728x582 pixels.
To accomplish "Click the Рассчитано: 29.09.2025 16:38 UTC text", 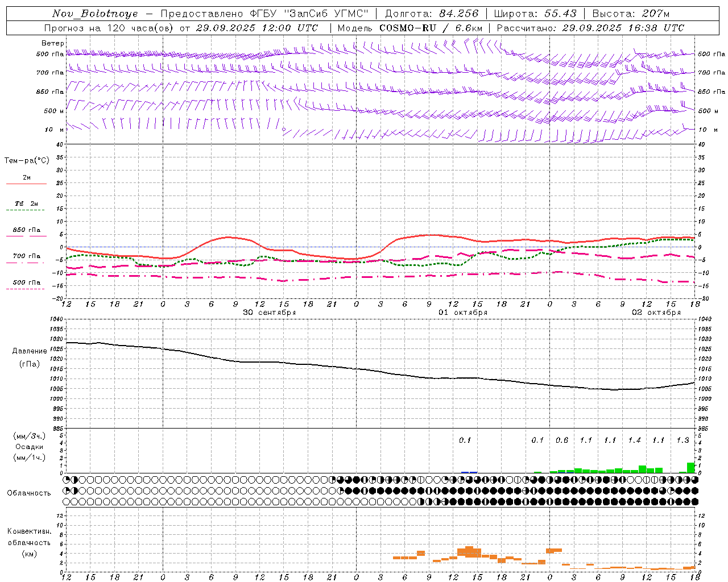I will [590, 28].
